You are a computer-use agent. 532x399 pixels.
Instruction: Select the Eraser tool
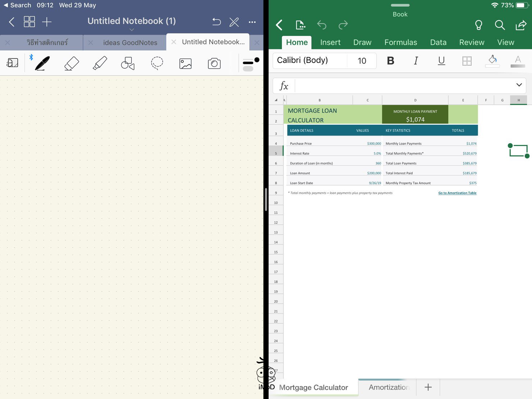pyautogui.click(x=71, y=63)
